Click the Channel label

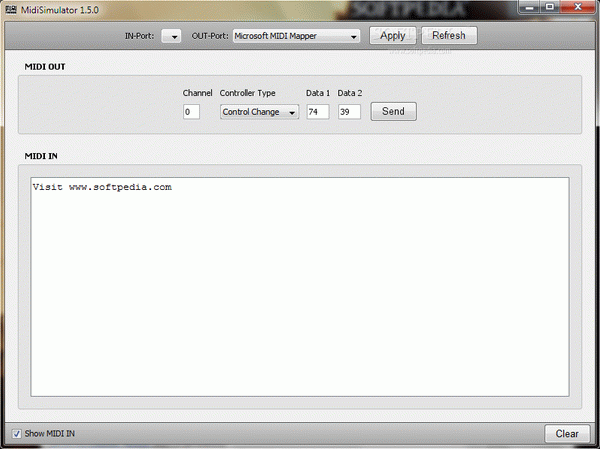point(197,93)
